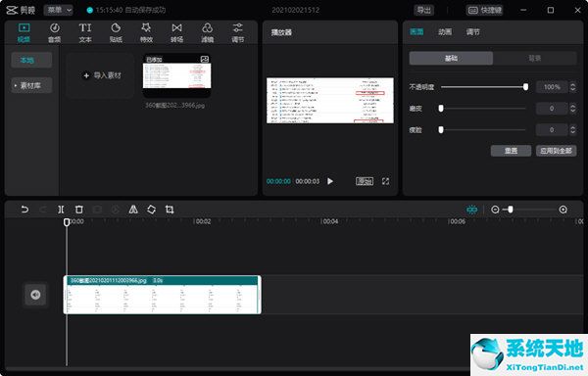
Task: Click the project name 202102021512
Action: click(296, 10)
